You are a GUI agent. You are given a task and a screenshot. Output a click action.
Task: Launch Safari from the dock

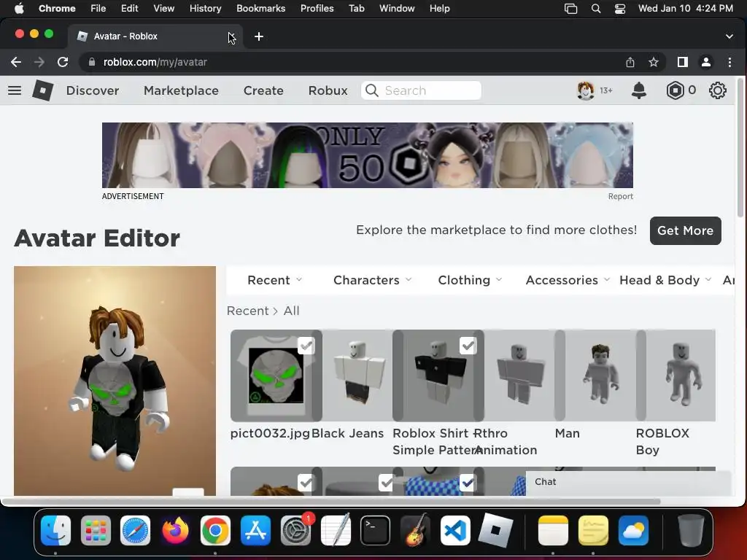tap(135, 530)
